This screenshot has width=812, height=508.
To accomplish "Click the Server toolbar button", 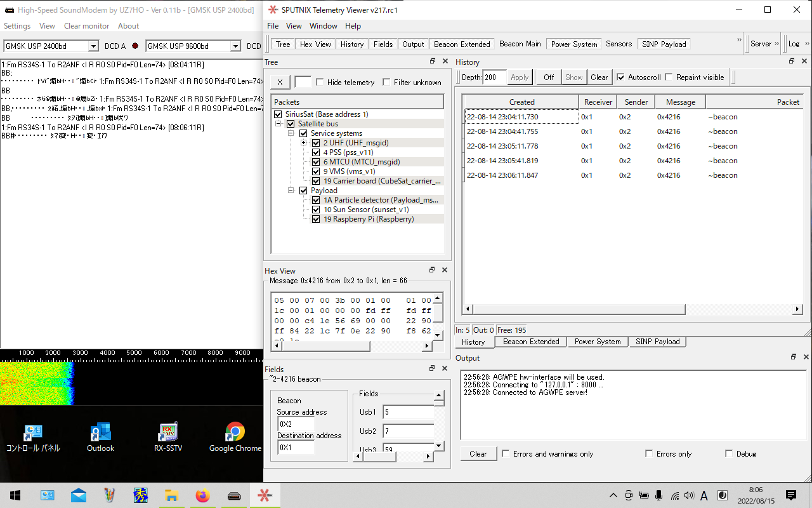I will pyautogui.click(x=761, y=44).
